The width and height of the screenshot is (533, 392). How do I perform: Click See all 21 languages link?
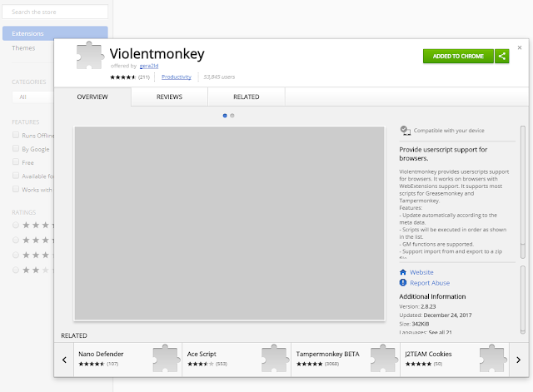tap(441, 332)
